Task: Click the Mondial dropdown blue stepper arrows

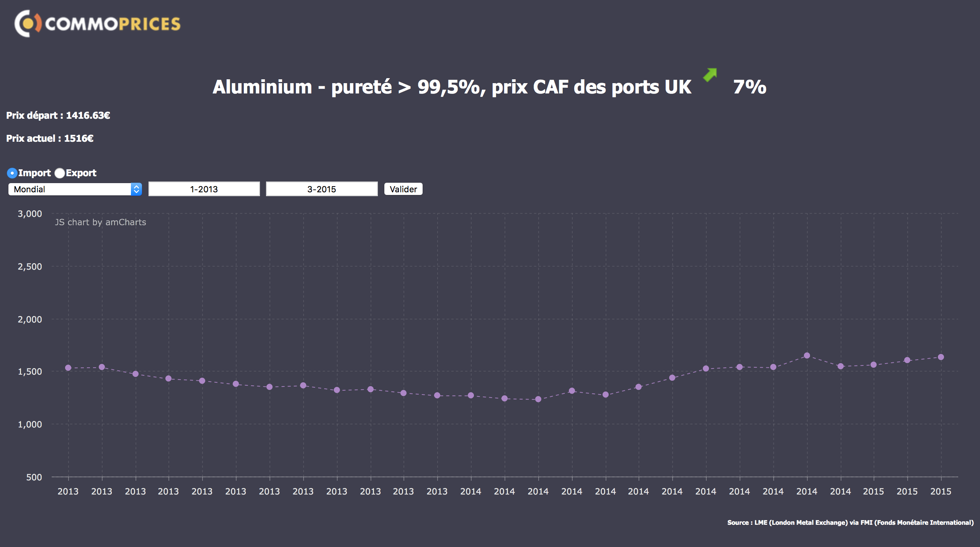Action: click(x=136, y=189)
